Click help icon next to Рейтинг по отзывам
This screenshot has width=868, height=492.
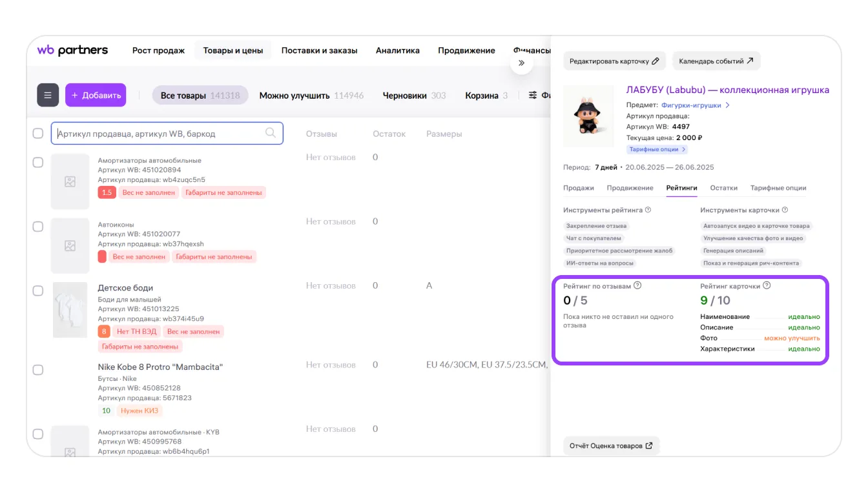tap(637, 285)
